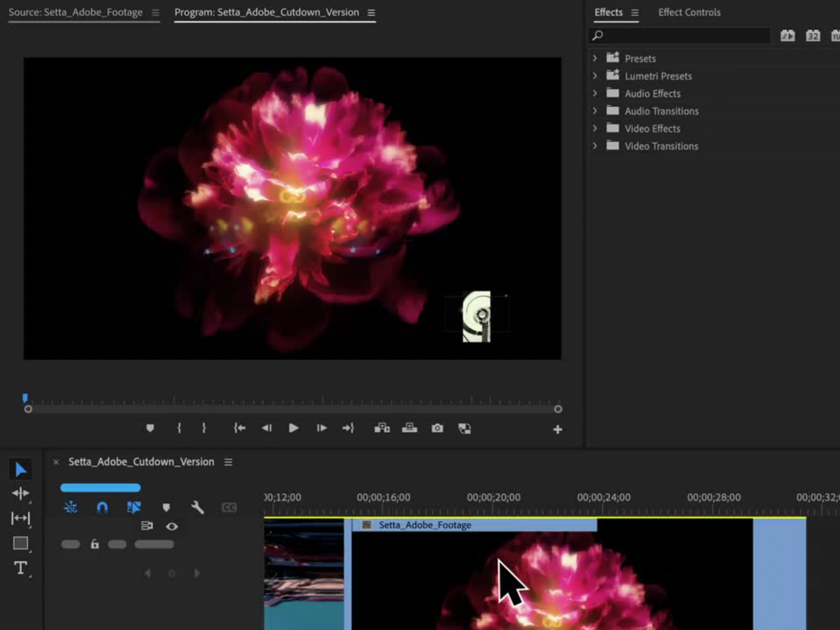Click Add Marker in the Program monitor

(x=150, y=428)
